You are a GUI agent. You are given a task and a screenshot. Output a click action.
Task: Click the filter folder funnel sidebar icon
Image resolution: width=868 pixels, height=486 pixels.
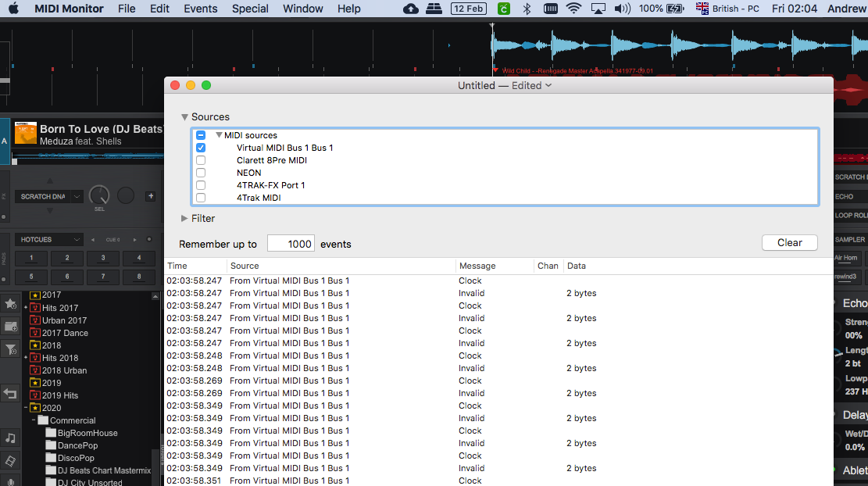pyautogui.click(x=10, y=349)
